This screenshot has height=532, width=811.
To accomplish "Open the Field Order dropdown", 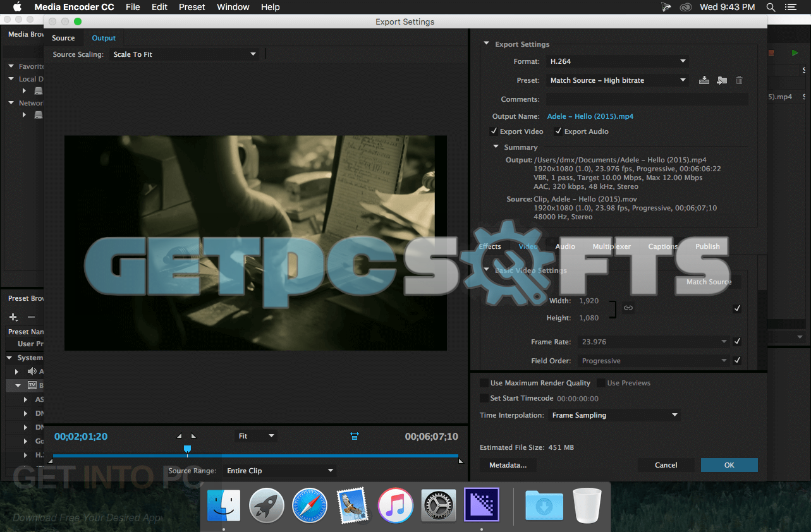I will point(654,361).
